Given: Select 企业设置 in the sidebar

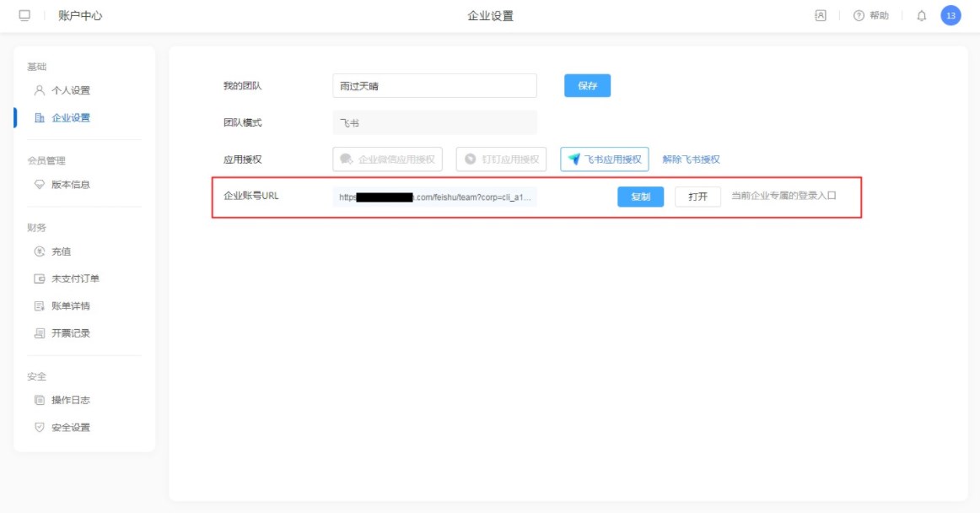Looking at the screenshot, I should (70, 118).
